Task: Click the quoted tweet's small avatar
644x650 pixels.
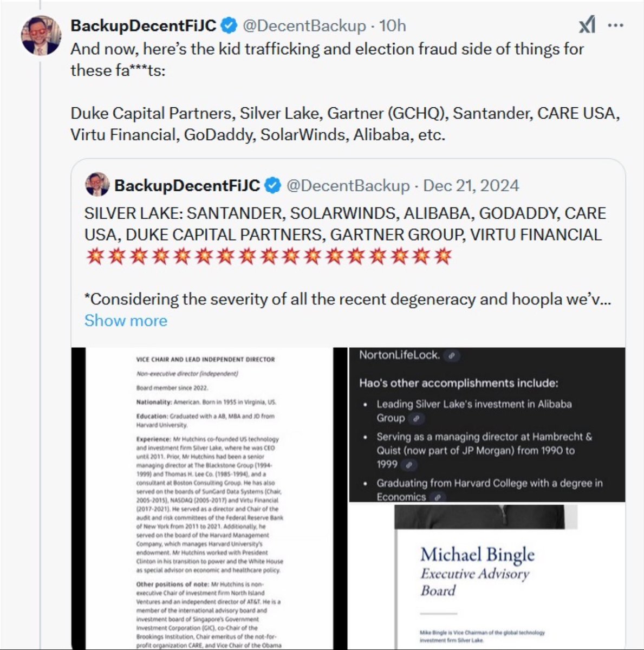Action: tap(97, 185)
